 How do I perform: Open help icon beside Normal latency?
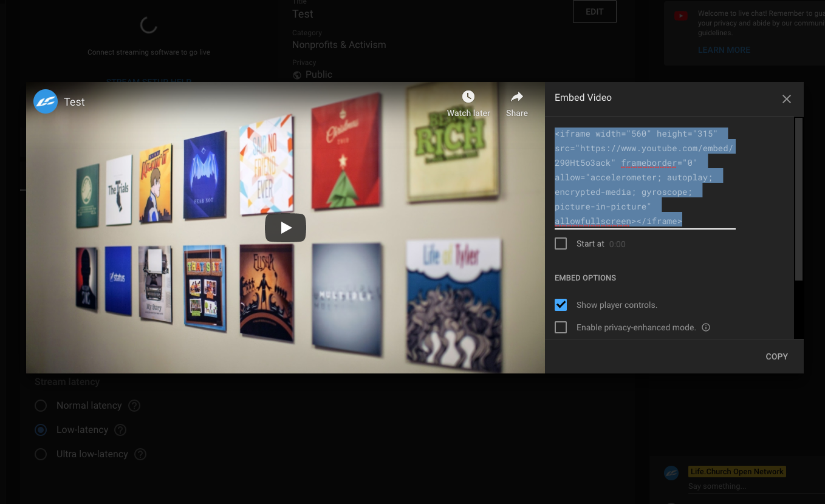134,406
